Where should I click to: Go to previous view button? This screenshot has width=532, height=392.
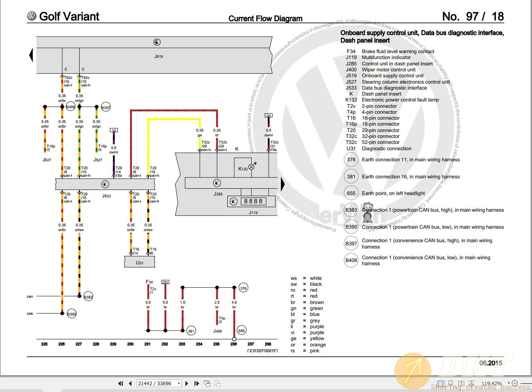[207, 383]
